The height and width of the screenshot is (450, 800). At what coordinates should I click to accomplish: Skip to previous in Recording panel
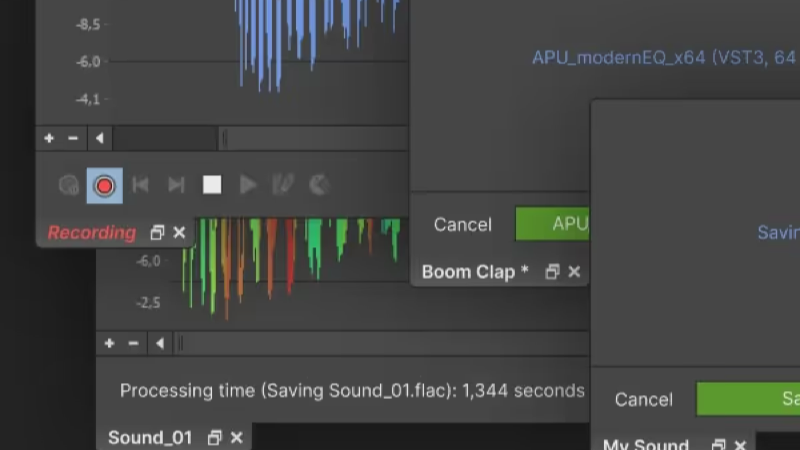pos(140,185)
